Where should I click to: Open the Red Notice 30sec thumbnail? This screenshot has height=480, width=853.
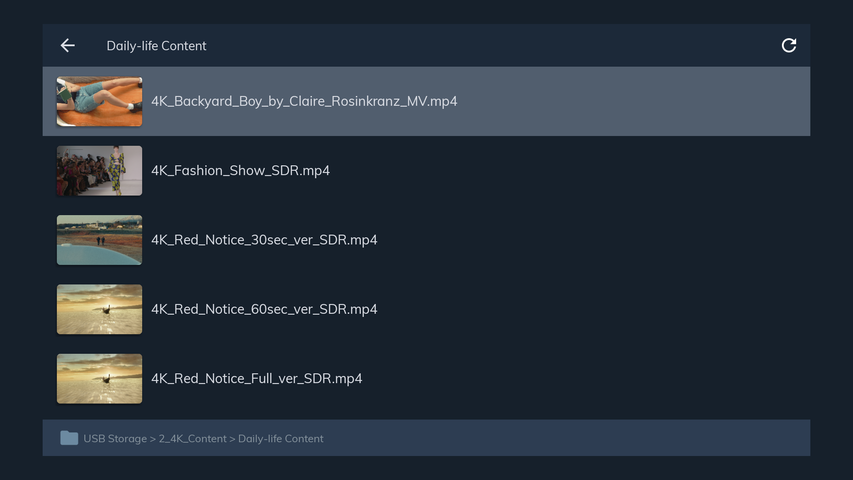(100, 240)
